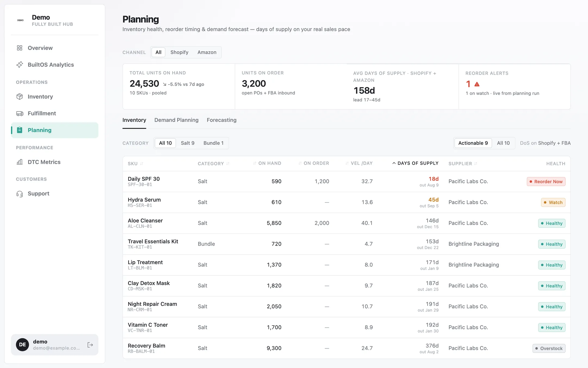Select the All channel filter
The height and width of the screenshot is (368, 588).
pyautogui.click(x=158, y=52)
